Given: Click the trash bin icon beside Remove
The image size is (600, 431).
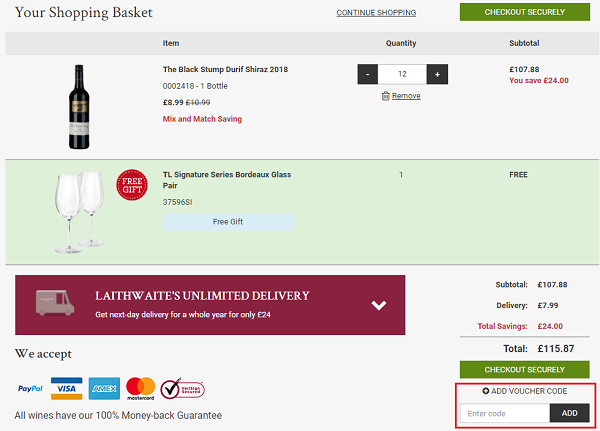Looking at the screenshot, I should click(x=386, y=96).
